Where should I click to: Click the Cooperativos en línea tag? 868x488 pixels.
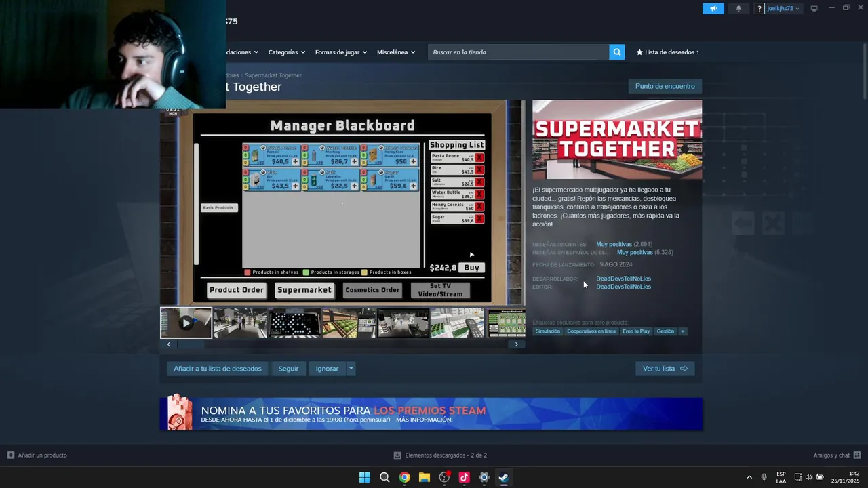tap(591, 331)
